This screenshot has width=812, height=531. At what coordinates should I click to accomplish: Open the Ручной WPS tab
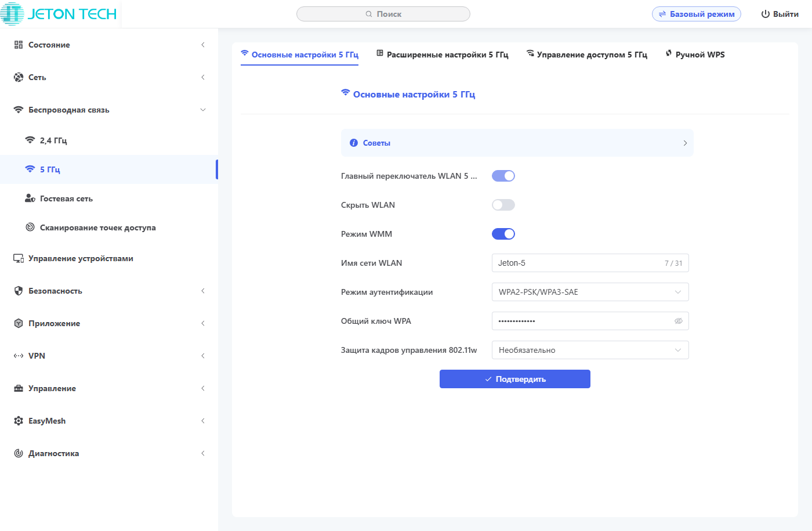(x=695, y=55)
